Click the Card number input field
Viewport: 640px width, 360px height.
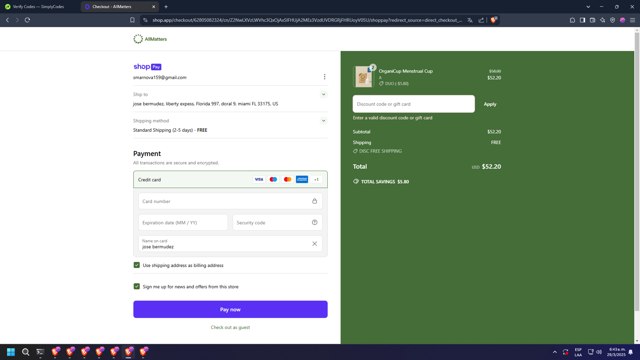[x=230, y=201]
